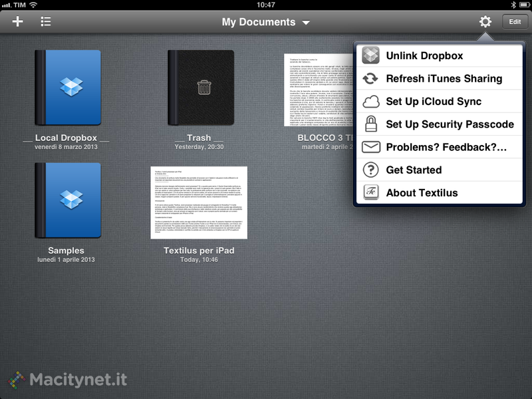Click 'lunedì 1 aprile 2013' date
The height and width of the screenshot is (399, 532).
pos(66,259)
